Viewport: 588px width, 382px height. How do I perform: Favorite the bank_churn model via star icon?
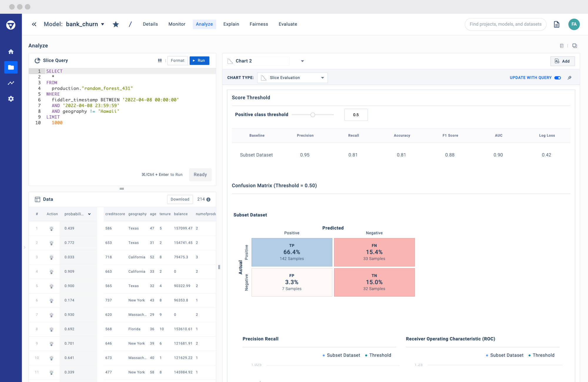116,24
